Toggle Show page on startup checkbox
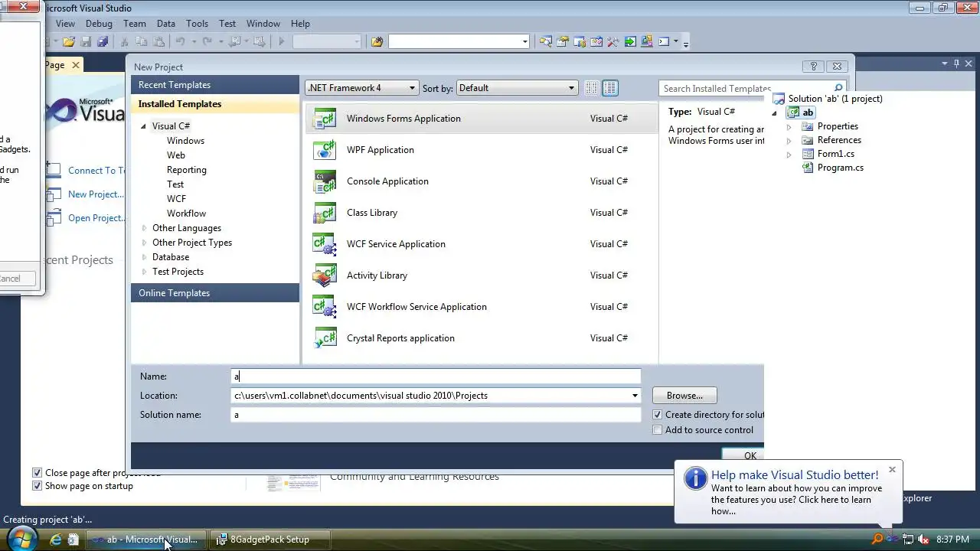The height and width of the screenshot is (551, 980). tap(37, 486)
